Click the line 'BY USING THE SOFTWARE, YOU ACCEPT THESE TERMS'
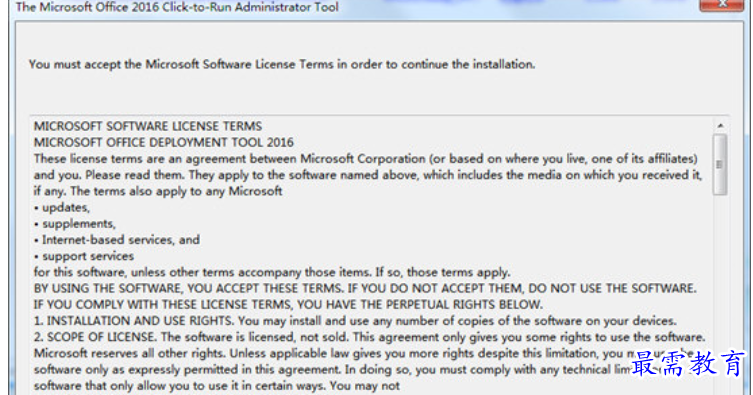Image resolution: width=753 pixels, height=395 pixels. point(187,288)
